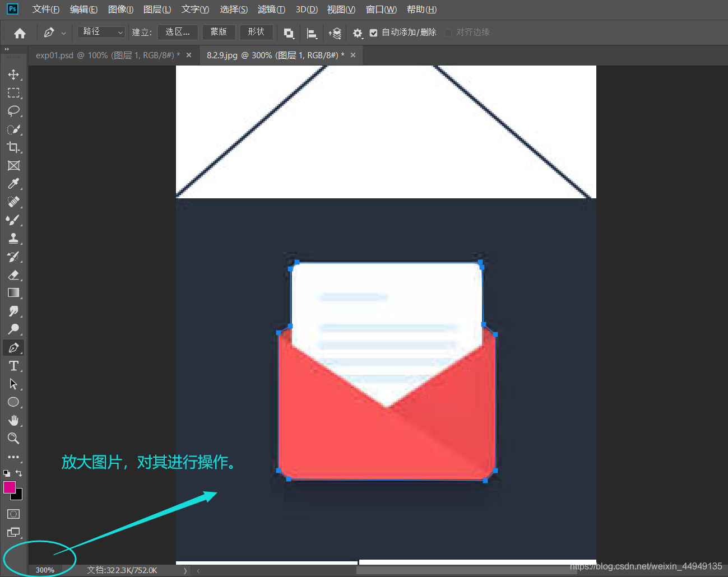This screenshot has width=728, height=577.
Task: Select the Pen tool in toolbox
Action: (13, 348)
